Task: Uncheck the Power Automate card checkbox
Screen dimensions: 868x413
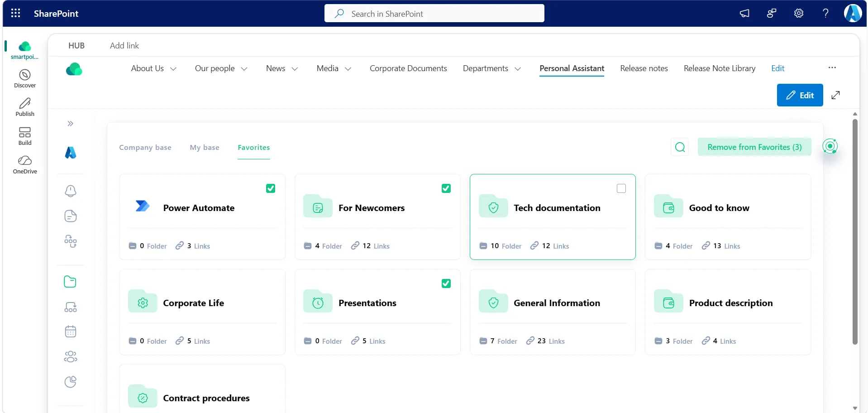Action: pyautogui.click(x=271, y=188)
